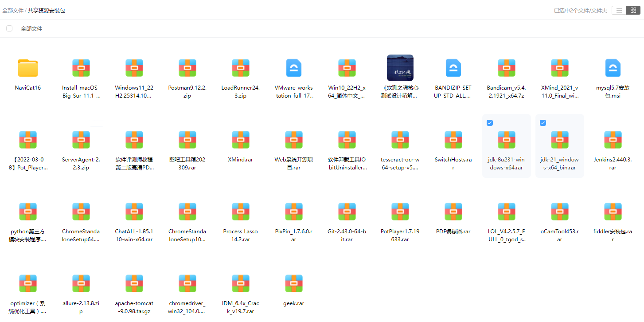Click the optimizer（系统优化工具）file name
This screenshot has width=644, height=322.
27,307
